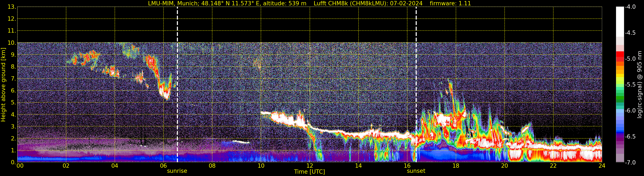The image size is (644, 176).
Task: Click the '7.' height axis tick label
Action: (x=13, y=79)
